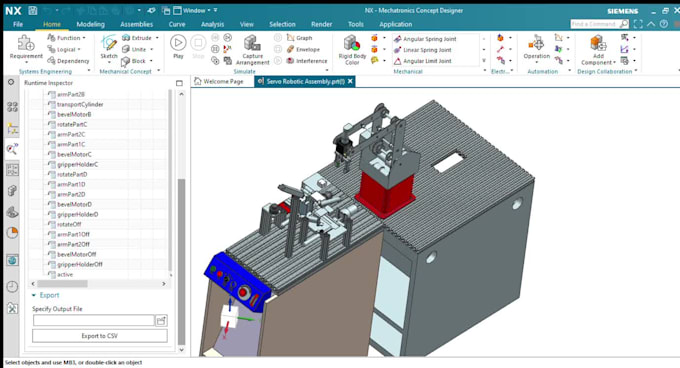Open the Application tab
This screenshot has width=680, height=368.
click(396, 24)
